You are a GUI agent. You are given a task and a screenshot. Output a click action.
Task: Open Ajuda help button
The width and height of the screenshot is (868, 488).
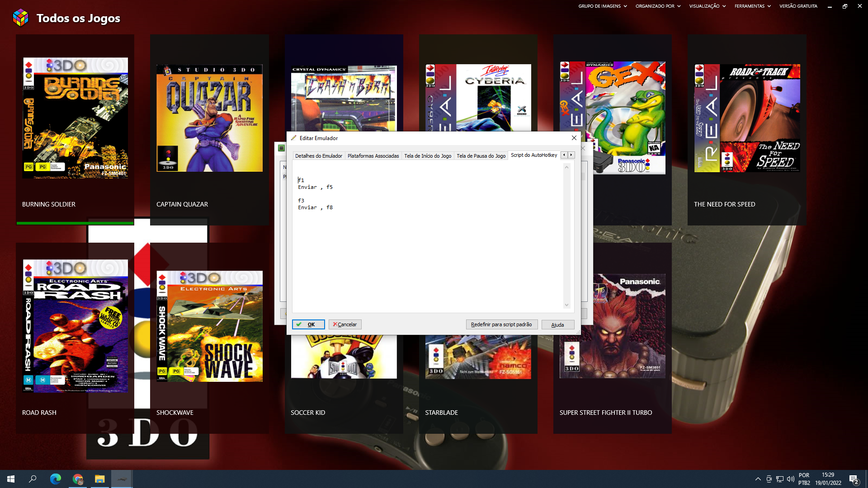coord(557,325)
